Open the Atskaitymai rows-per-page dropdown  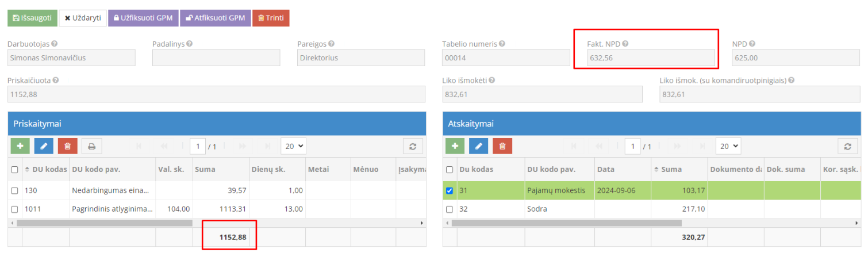(728, 146)
